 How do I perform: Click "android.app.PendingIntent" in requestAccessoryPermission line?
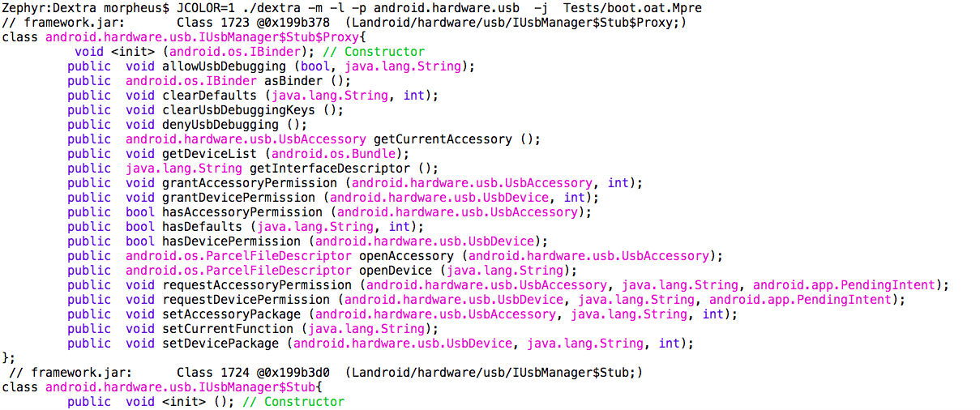(845, 285)
